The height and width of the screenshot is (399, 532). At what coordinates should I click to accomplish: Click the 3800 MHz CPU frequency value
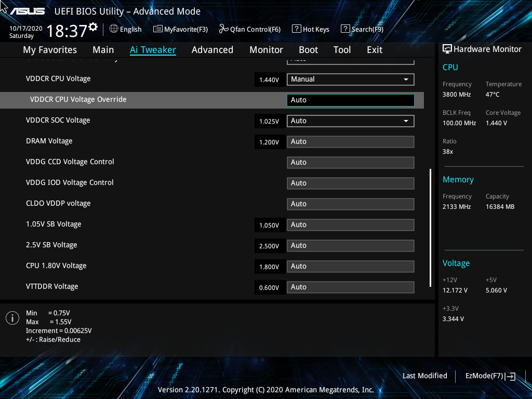457,95
